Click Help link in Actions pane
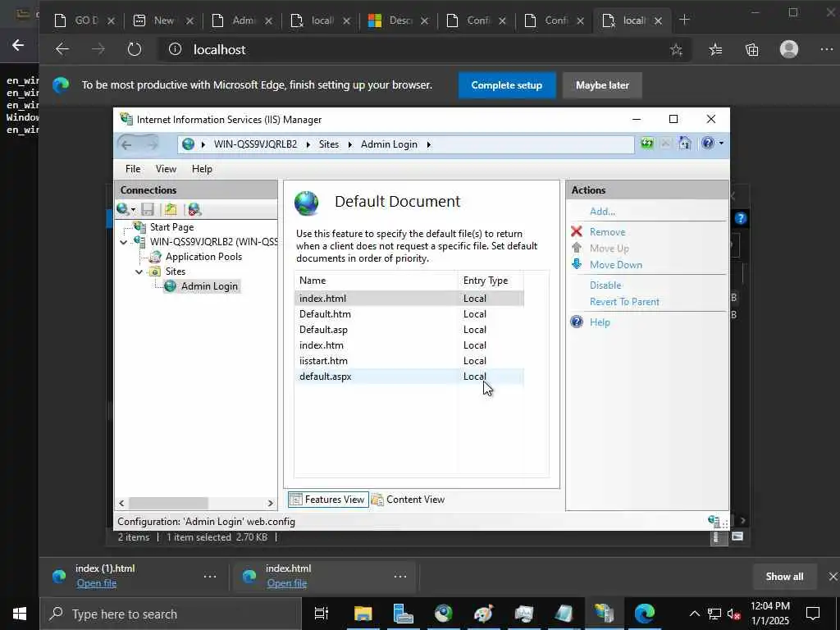840x630 pixels. click(x=600, y=322)
